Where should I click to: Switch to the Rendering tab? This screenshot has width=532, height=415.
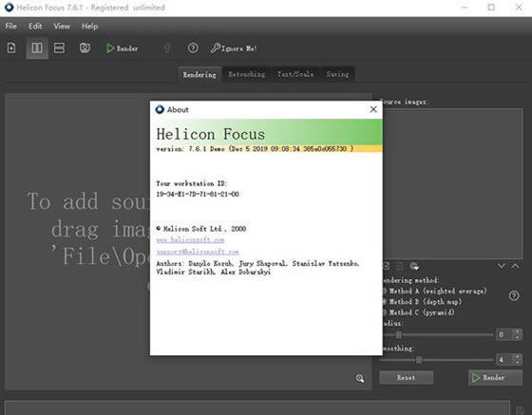pyautogui.click(x=199, y=74)
